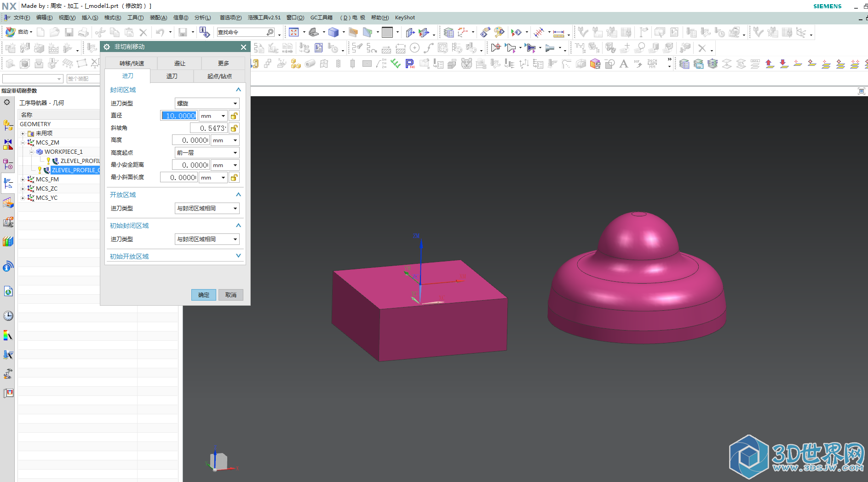Click the paint palette edit display icon

pos(499,32)
